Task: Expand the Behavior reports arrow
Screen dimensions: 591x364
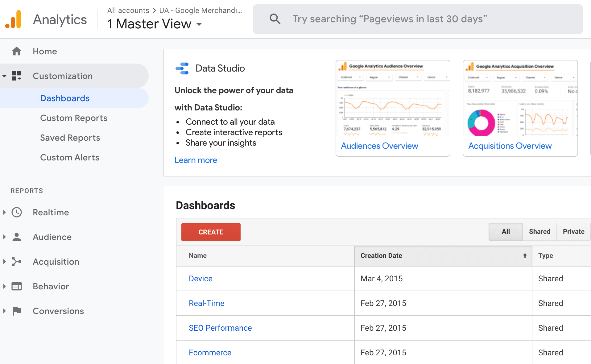Action: click(4, 286)
